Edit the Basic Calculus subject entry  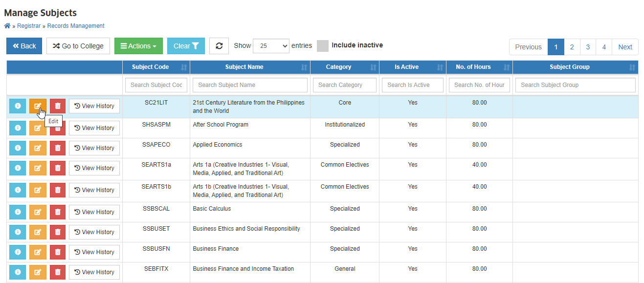tap(38, 212)
